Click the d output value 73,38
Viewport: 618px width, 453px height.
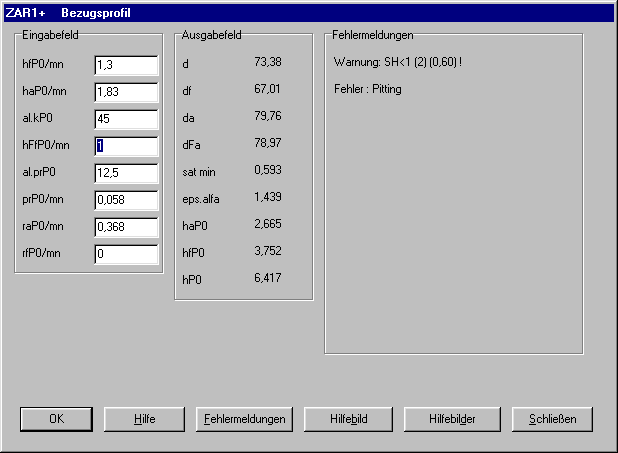click(x=267, y=63)
